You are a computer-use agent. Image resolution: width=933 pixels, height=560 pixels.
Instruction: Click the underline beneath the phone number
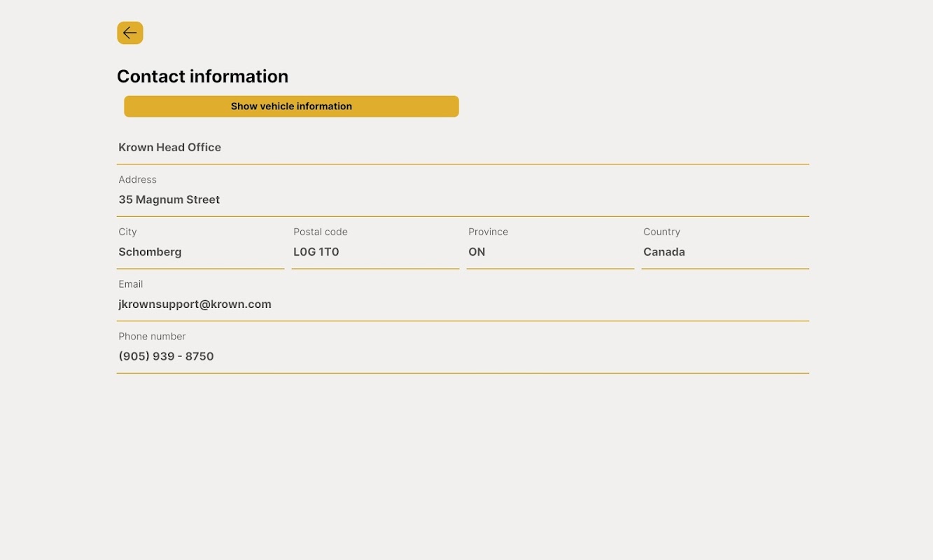[463, 373]
